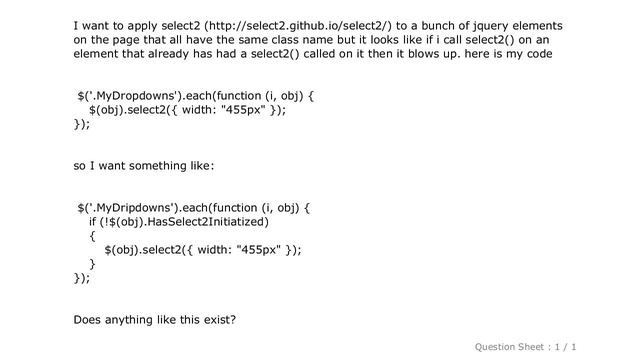Click the final "});" of the second snippet
This screenshot has height=360, width=640.
(82, 278)
